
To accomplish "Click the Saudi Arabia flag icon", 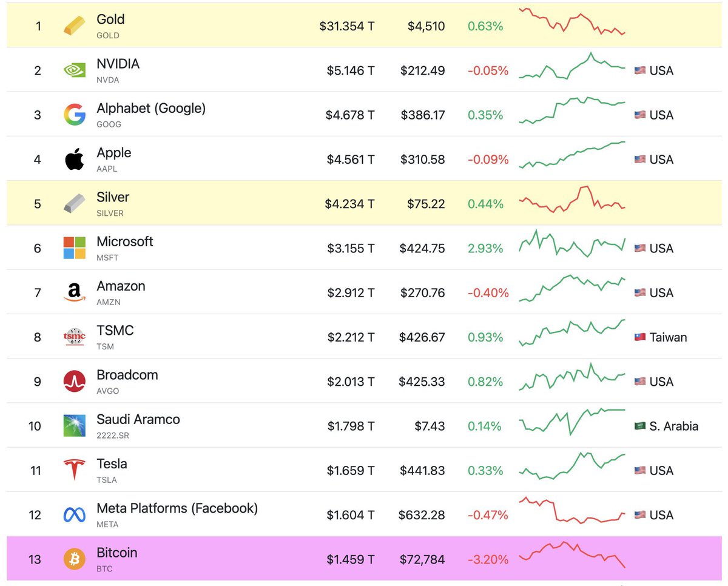I will pyautogui.click(x=639, y=426).
